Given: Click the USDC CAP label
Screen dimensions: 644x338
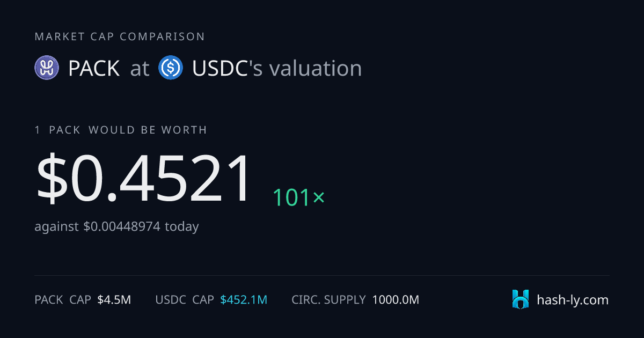Looking at the screenshot, I should tap(185, 300).
